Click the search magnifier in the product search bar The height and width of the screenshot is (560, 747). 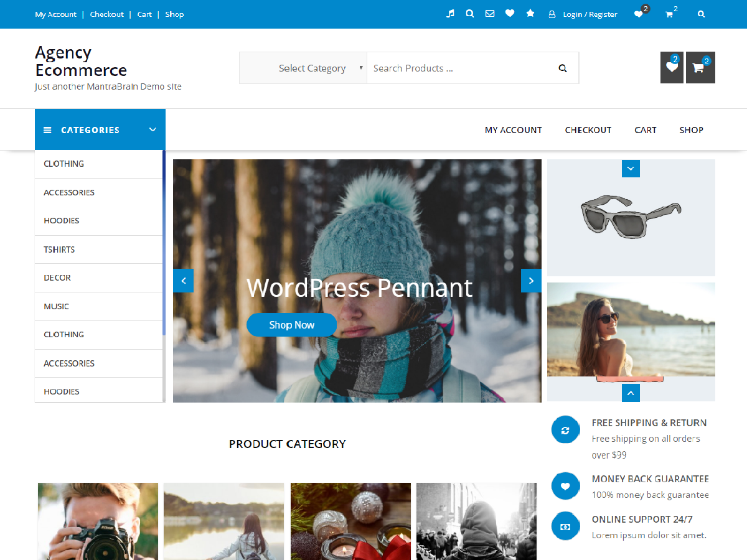click(562, 68)
